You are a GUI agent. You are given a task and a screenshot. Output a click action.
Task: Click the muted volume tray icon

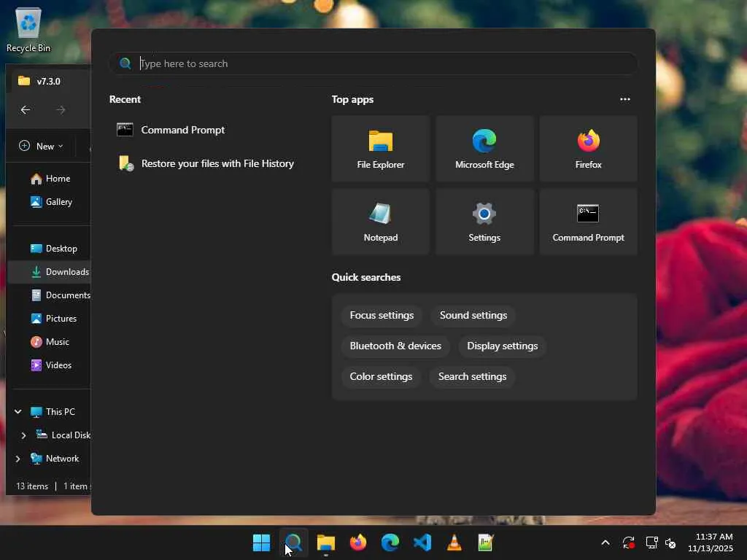coord(671,542)
